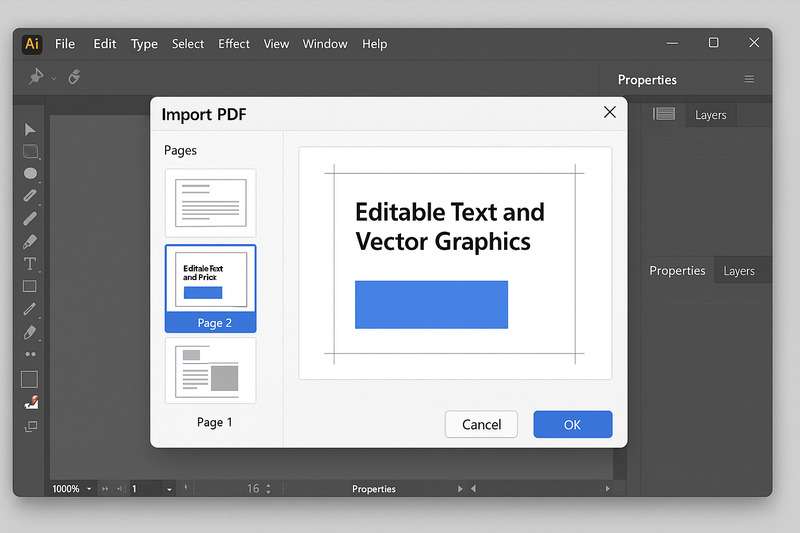The image size is (800, 533).
Task: Click the Rectangle tool below Type
Action: tap(30, 287)
